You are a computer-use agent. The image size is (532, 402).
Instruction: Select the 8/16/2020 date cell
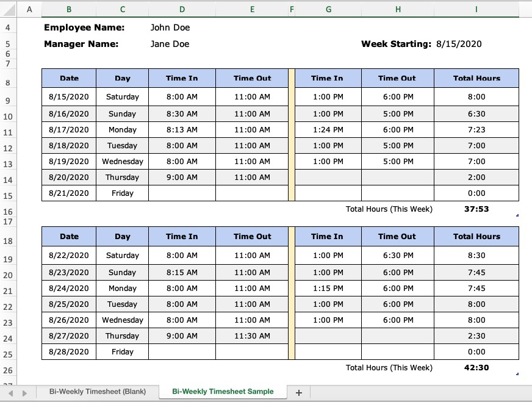point(69,113)
